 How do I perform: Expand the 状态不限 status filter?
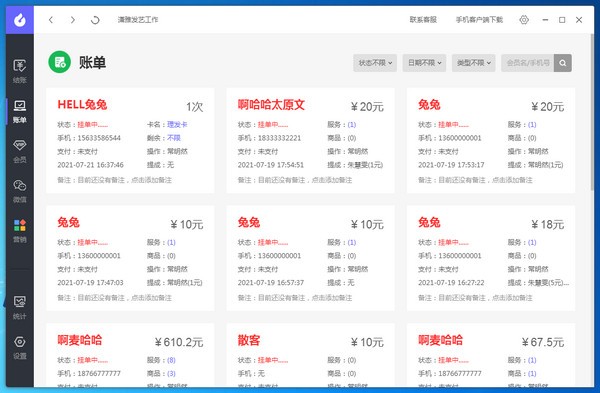pos(375,63)
